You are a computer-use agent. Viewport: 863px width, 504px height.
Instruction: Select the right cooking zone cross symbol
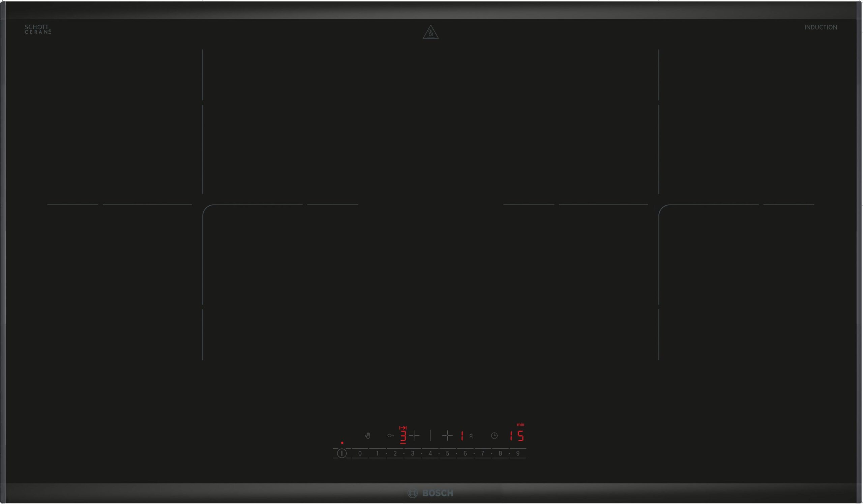point(447,436)
